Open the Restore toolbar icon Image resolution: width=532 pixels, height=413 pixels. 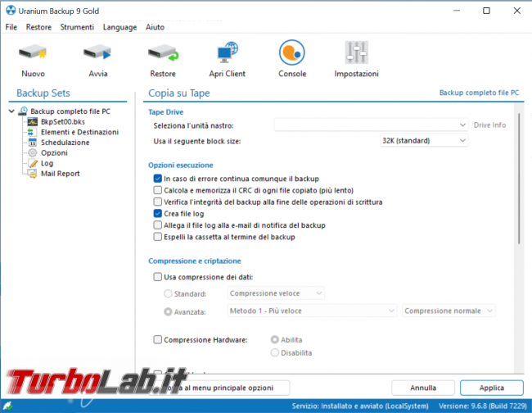coord(163,53)
